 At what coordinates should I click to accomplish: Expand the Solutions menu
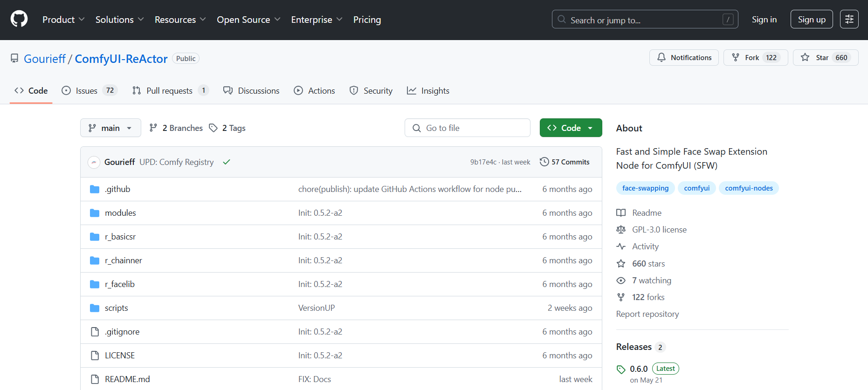tap(119, 20)
